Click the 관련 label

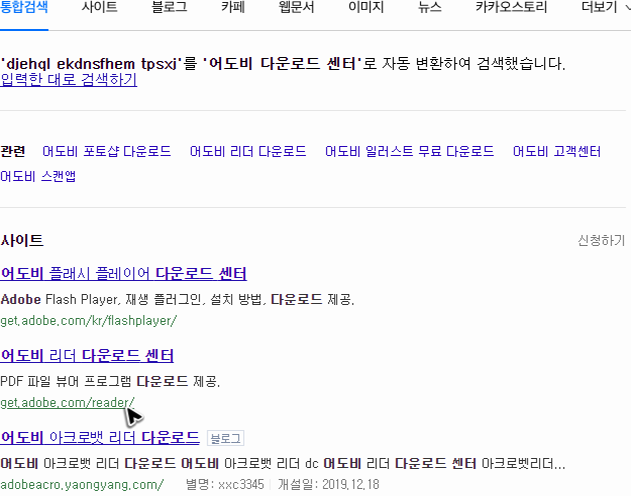13,152
